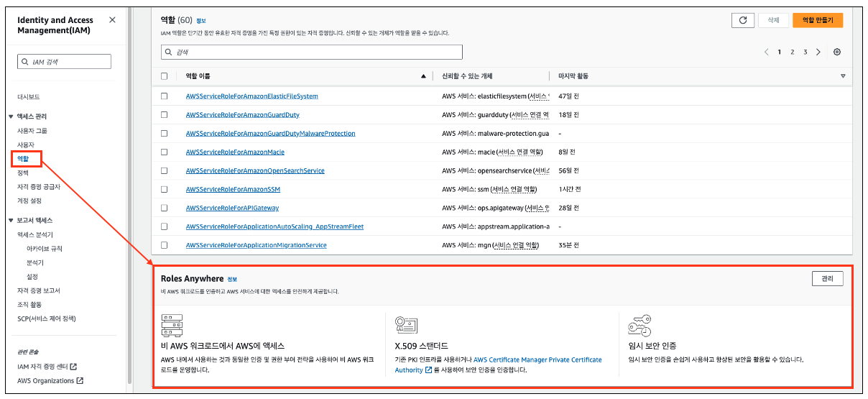Close the IAM navigation panel

112,20
